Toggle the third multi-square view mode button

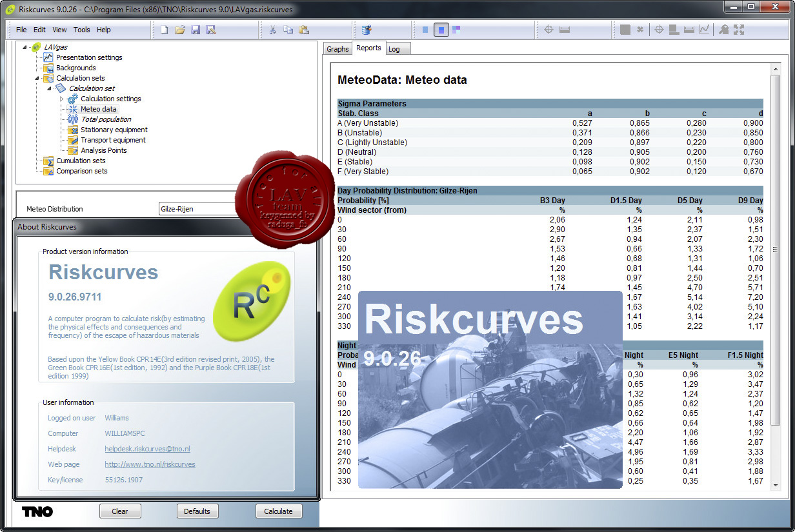tap(457, 30)
